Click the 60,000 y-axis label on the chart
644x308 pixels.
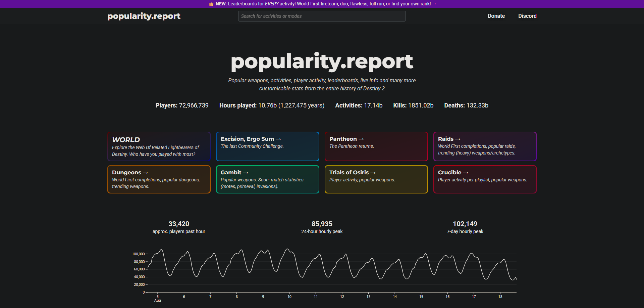tap(139, 269)
